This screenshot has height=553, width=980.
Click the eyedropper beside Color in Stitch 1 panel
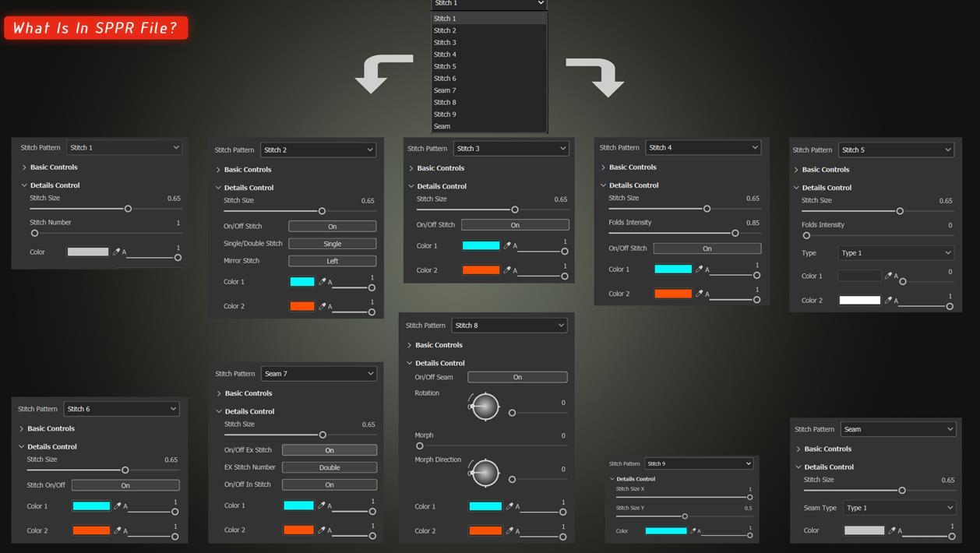[116, 252]
